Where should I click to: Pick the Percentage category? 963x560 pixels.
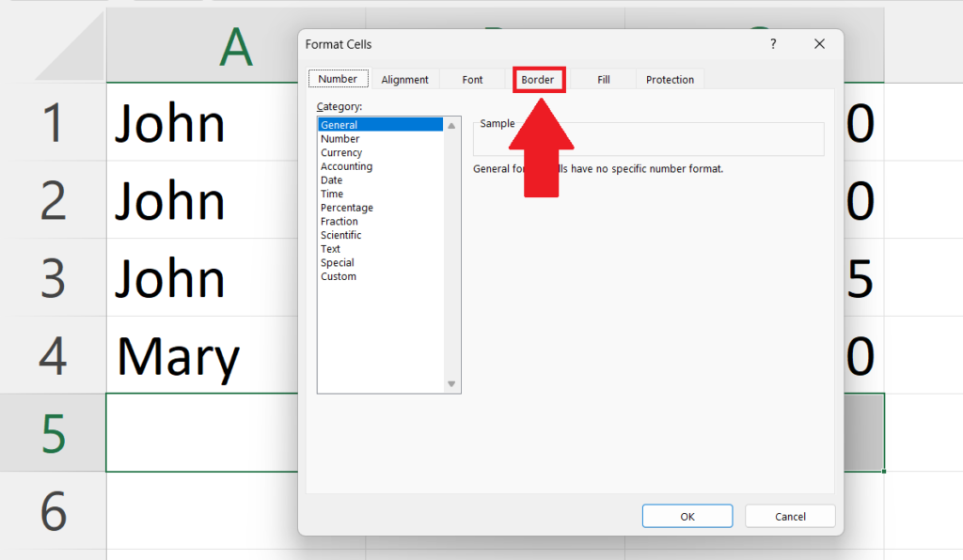(347, 208)
